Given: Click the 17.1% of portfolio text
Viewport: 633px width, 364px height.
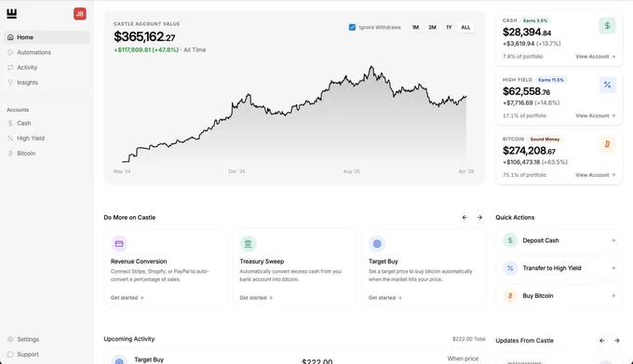Looking at the screenshot, I should click(x=524, y=115).
